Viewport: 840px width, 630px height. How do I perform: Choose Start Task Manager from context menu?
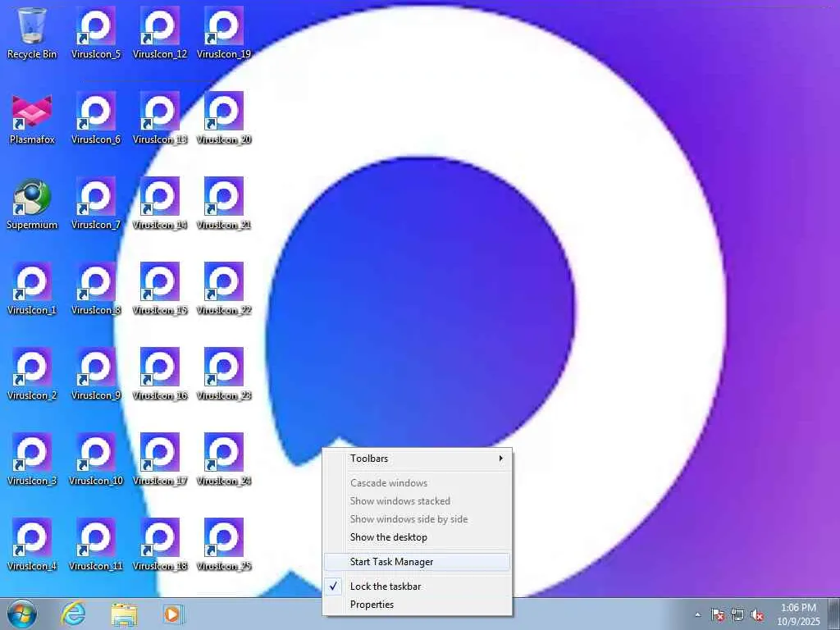(x=417, y=561)
